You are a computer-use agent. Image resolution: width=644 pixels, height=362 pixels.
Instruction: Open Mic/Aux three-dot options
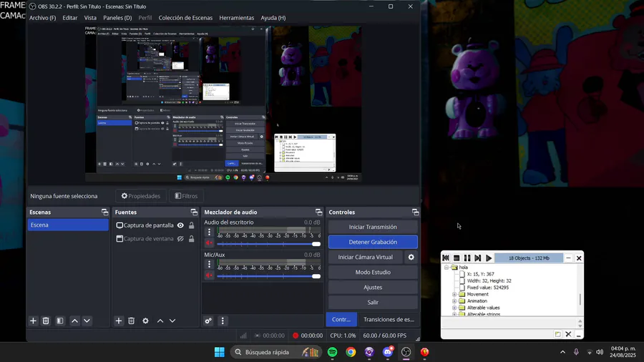(209, 264)
